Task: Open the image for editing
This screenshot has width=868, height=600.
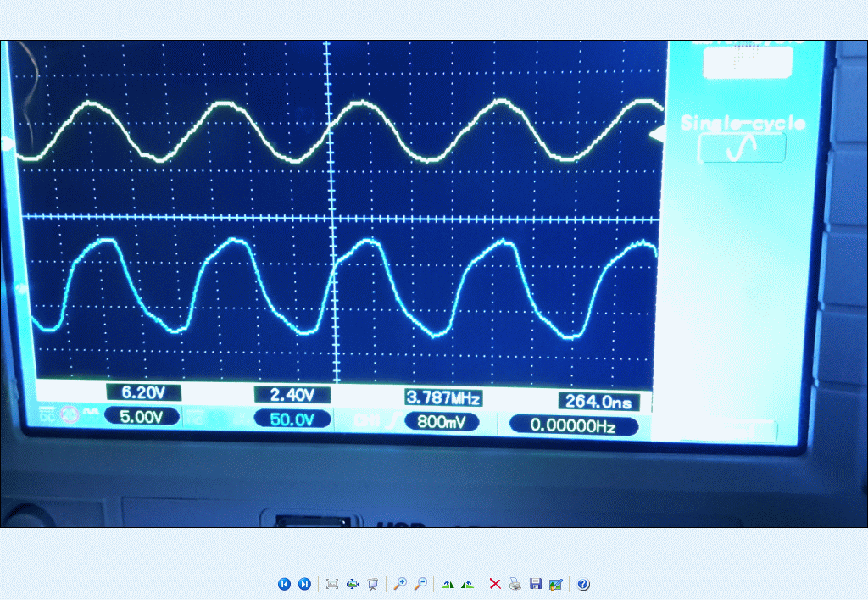Action: pyautogui.click(x=556, y=584)
